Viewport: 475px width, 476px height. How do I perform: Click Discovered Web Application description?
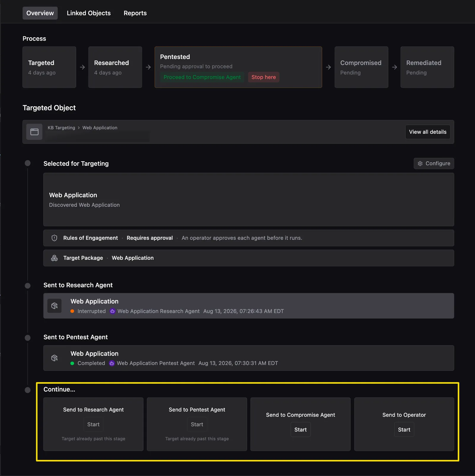tap(84, 205)
